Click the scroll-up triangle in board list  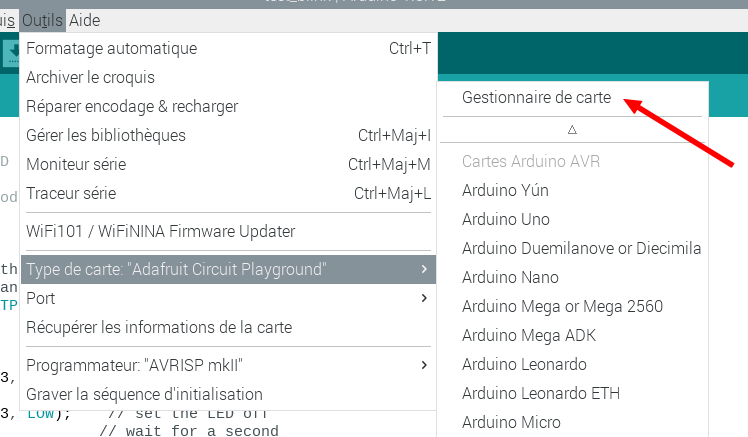tap(572, 130)
